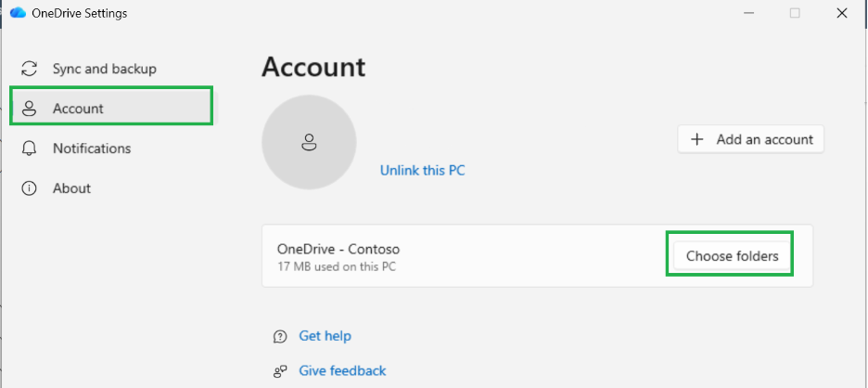The image size is (868, 388).
Task: Open Choose folders dialog
Action: point(732,256)
